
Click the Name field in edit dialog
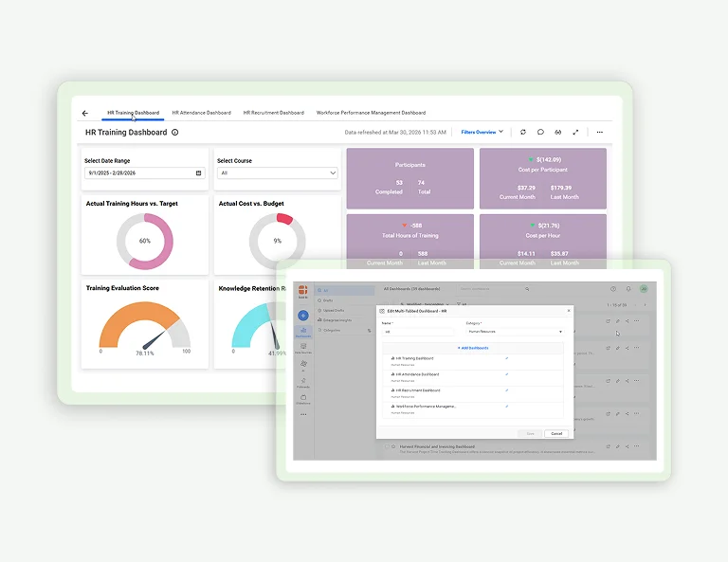tap(418, 332)
